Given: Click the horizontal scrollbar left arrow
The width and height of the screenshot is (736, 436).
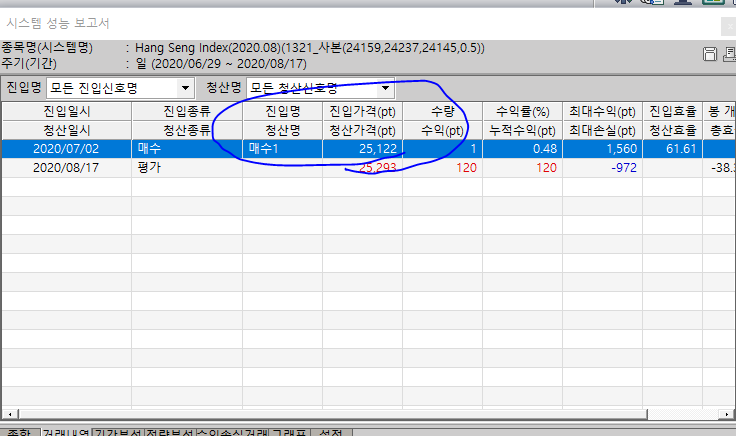Looking at the screenshot, I should pyautogui.click(x=8, y=414).
